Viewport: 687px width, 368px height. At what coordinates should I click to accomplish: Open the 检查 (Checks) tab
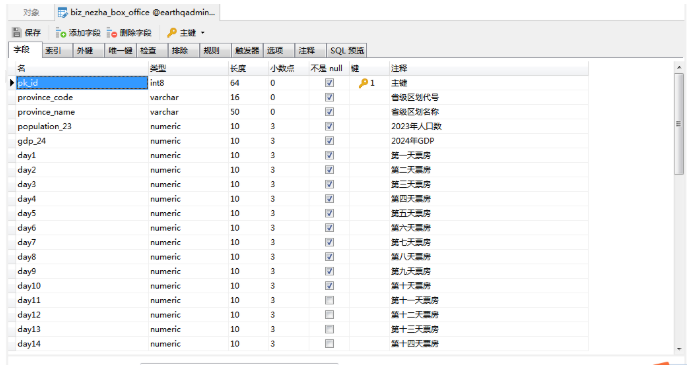pyautogui.click(x=152, y=50)
